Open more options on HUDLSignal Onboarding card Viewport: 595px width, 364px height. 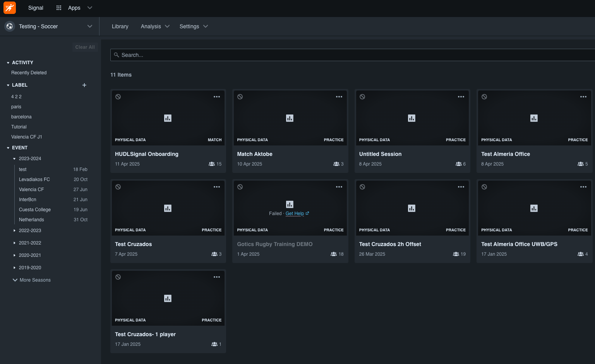[217, 97]
